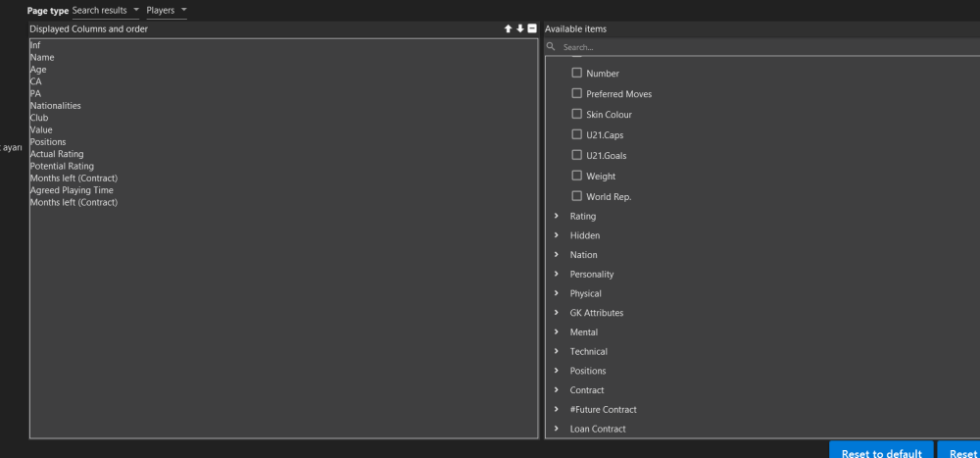Viewport: 980px width, 458px height.
Task: Open the Players dropdown
Action: click(x=166, y=10)
